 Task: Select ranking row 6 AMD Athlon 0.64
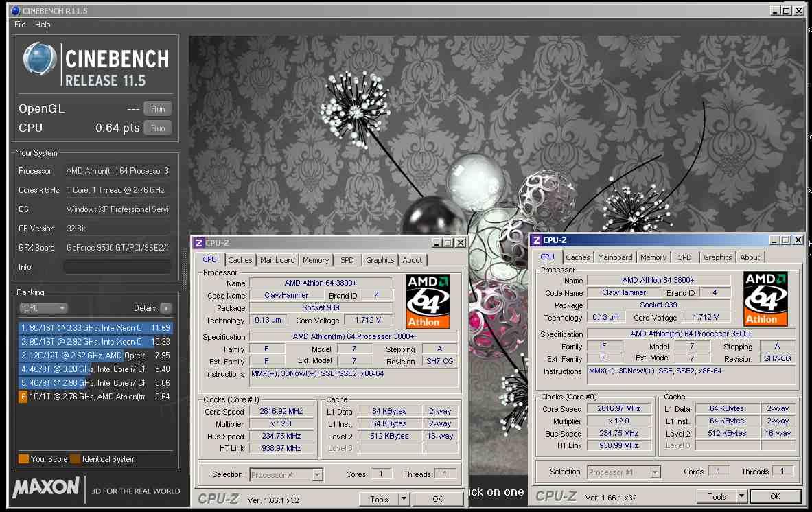95,397
